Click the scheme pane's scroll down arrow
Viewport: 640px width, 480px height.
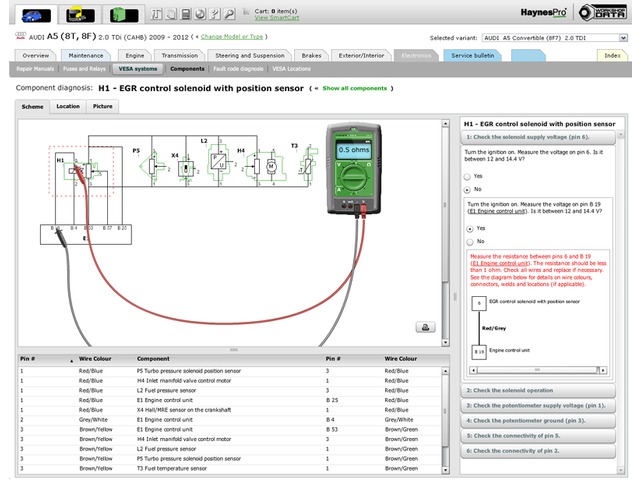coord(445,343)
